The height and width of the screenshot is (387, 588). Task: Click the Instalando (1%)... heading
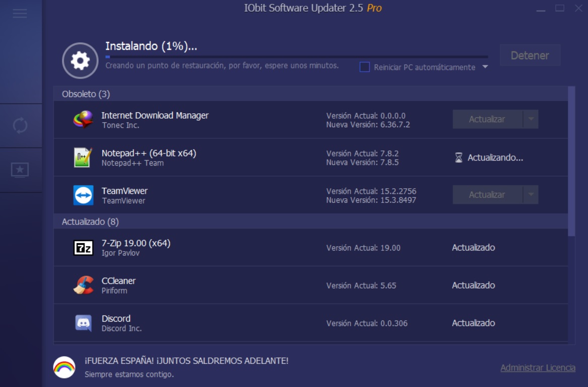(x=151, y=46)
